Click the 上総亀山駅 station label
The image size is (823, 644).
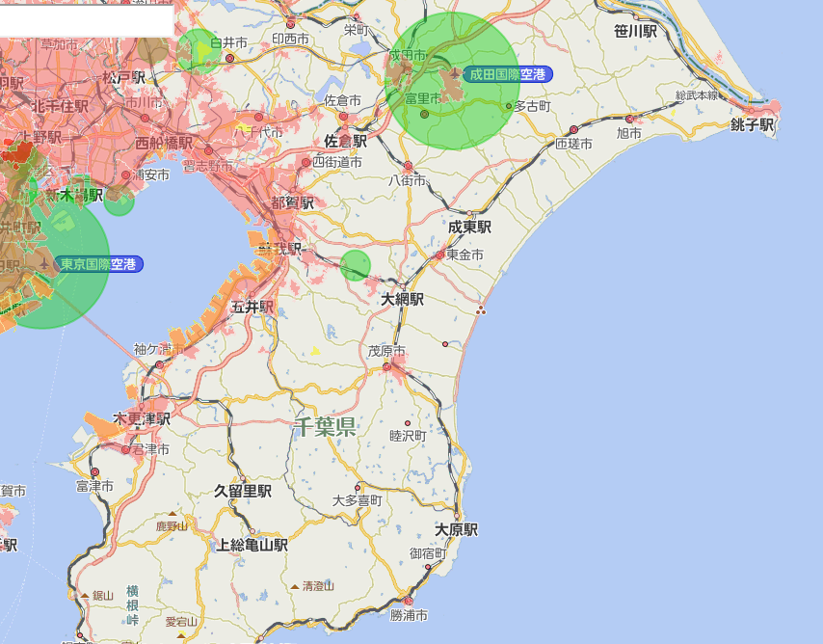(252, 545)
